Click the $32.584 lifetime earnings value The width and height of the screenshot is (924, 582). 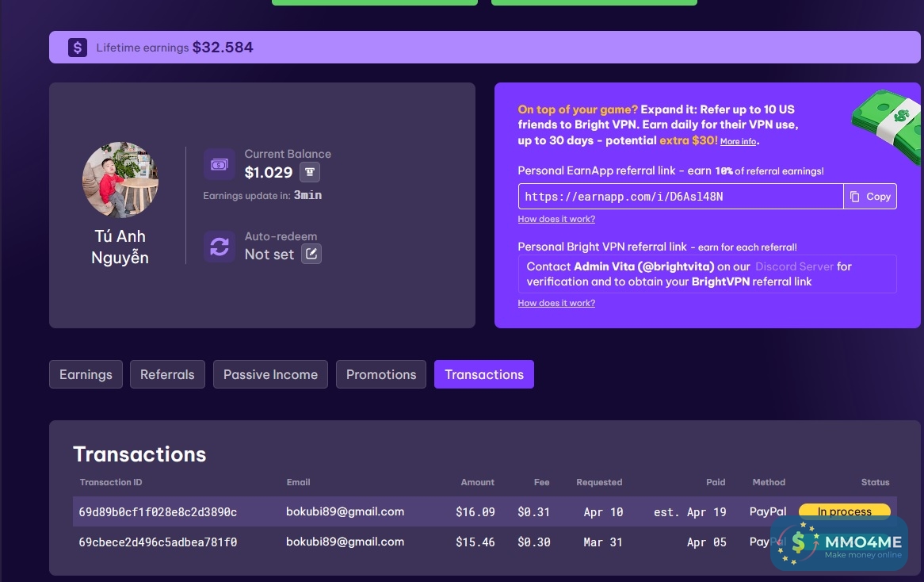pyautogui.click(x=223, y=47)
